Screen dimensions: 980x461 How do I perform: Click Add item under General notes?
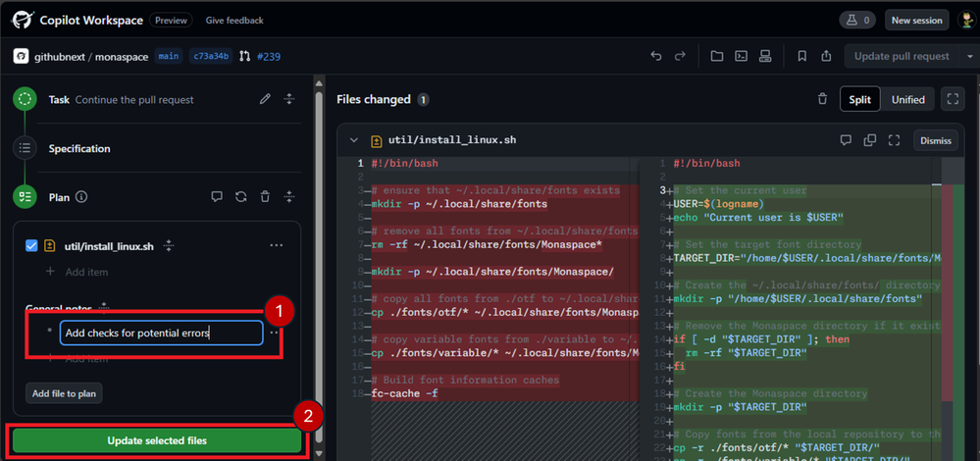tap(77, 359)
